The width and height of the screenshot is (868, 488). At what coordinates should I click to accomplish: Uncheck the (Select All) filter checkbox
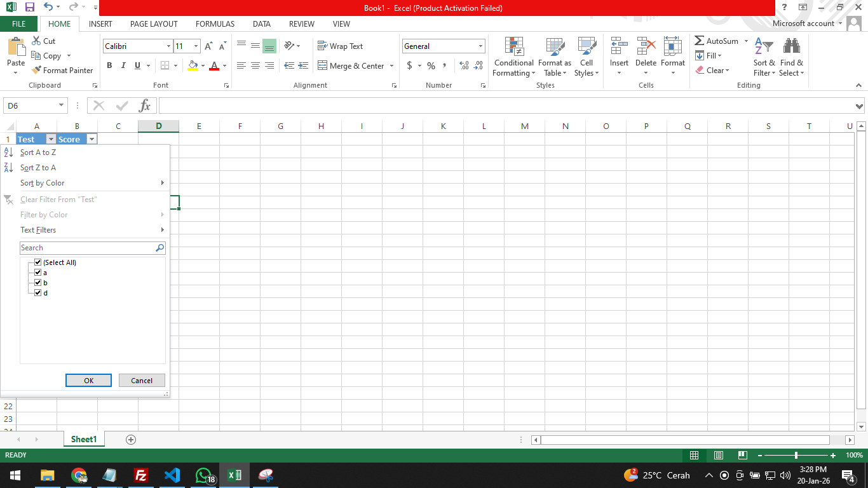click(38, 262)
